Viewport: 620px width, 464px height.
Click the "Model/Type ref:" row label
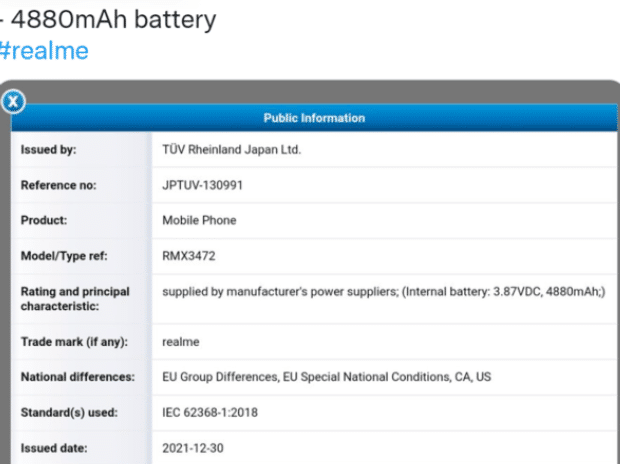pyautogui.click(x=62, y=256)
